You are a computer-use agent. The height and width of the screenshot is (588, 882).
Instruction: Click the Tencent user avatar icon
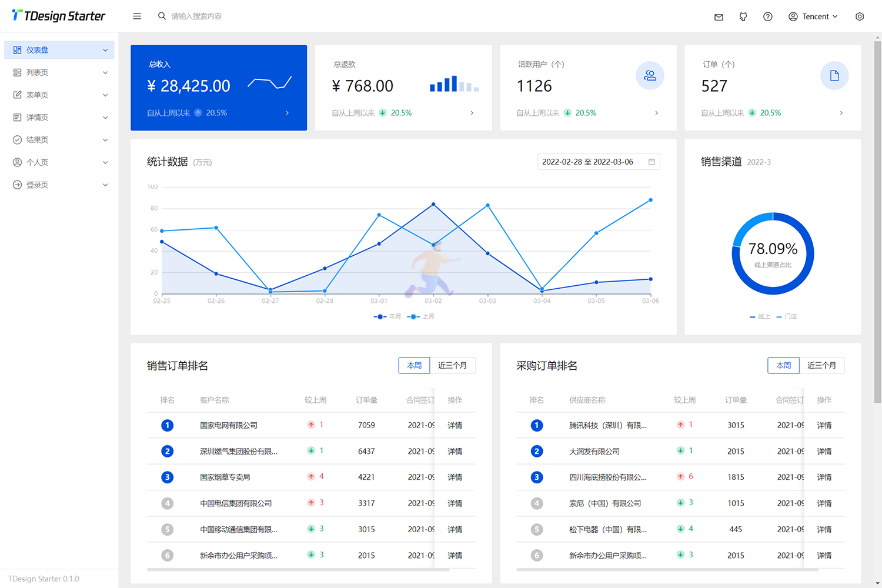(x=793, y=16)
